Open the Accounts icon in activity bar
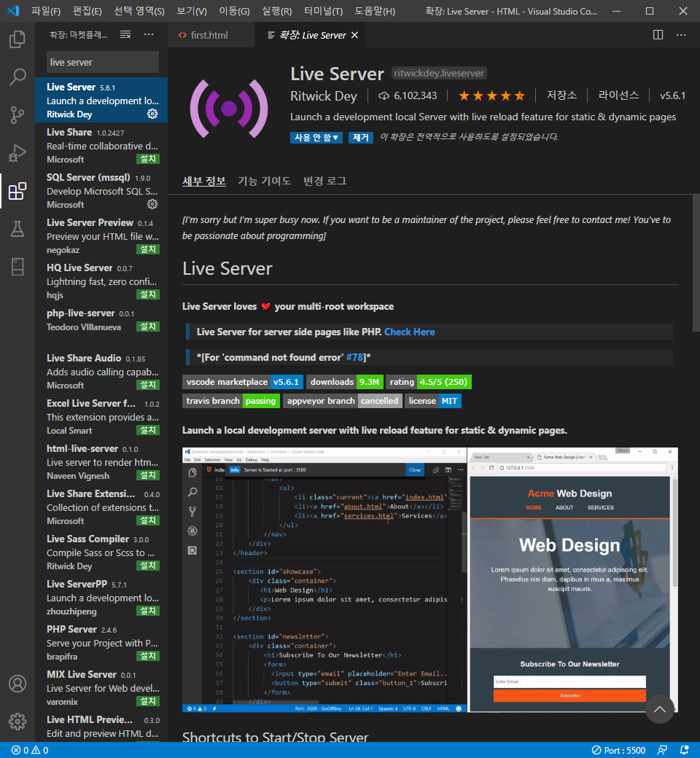This screenshot has height=758, width=700. pos(17,684)
